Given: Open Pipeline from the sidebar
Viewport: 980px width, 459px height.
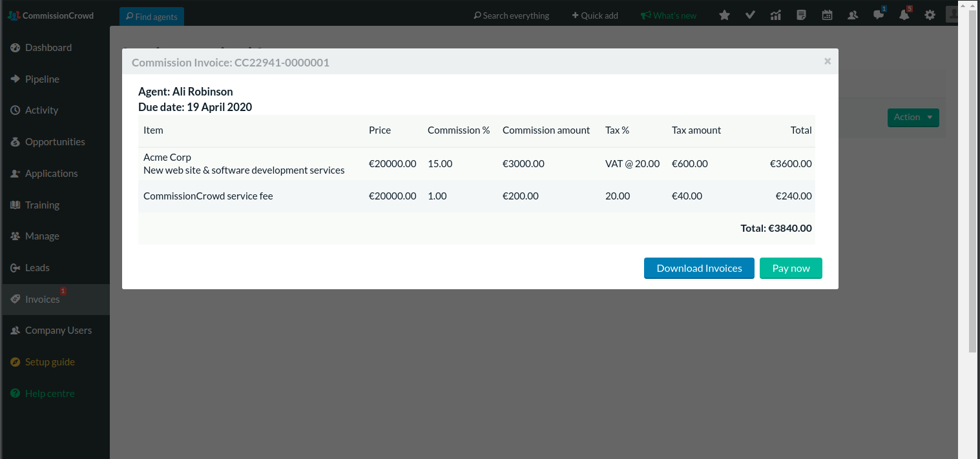Looking at the screenshot, I should (x=42, y=79).
